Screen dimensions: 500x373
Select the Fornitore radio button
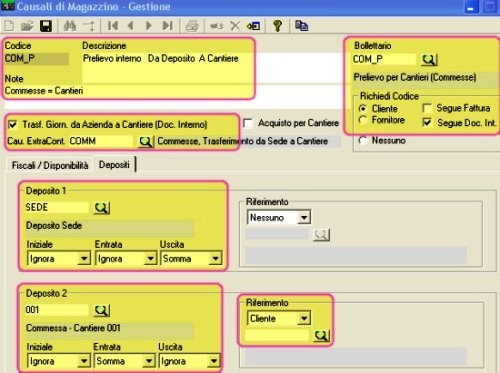point(363,120)
